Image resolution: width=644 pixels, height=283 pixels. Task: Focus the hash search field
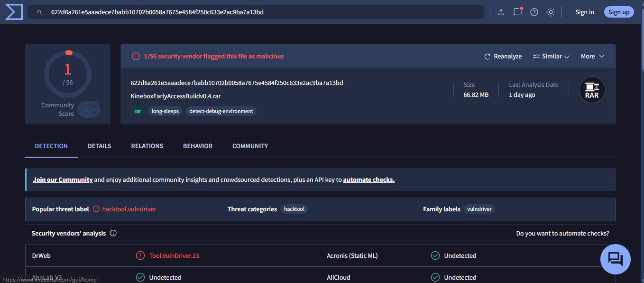point(256,12)
